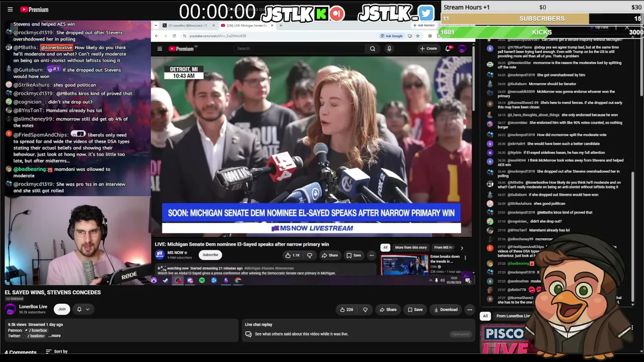Open more actions beside the Download button
644x362 pixels.
tap(469, 310)
